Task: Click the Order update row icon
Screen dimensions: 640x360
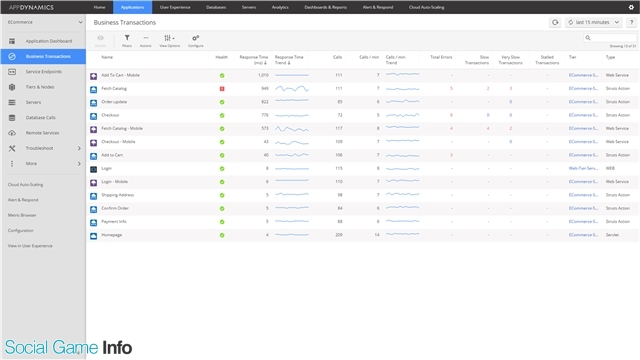Action: pyautogui.click(x=93, y=103)
